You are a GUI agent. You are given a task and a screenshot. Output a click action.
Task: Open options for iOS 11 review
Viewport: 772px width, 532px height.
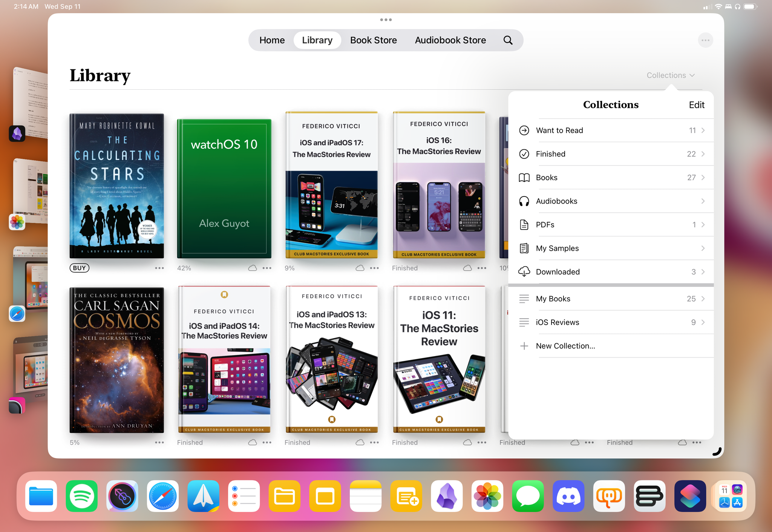click(x=482, y=442)
